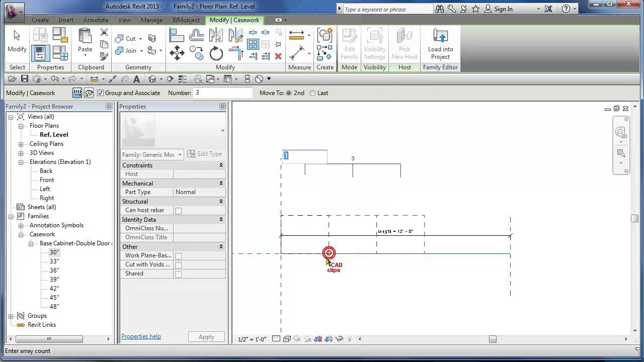Click Sign In in title bar
Viewport: 644px width, 362px height.
tap(503, 9)
